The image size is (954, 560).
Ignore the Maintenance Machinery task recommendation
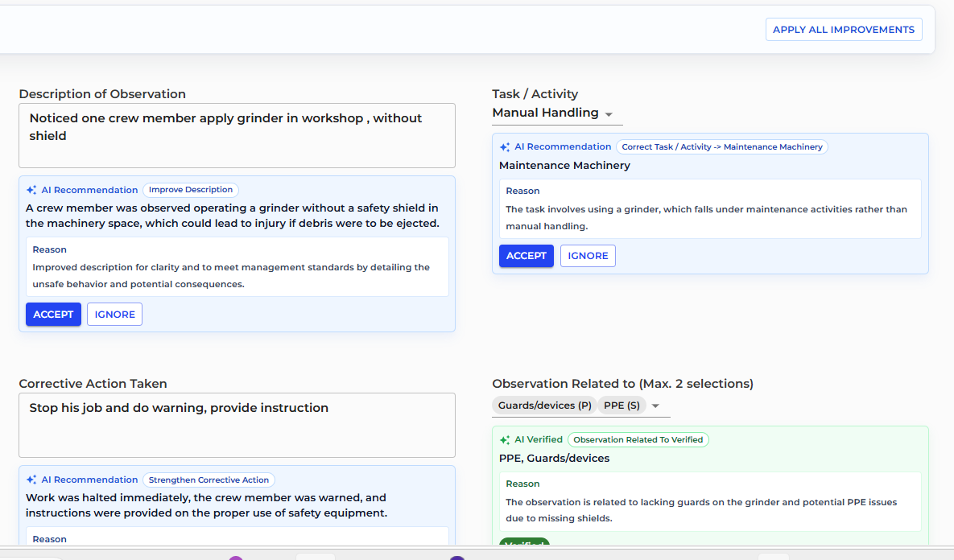point(588,256)
